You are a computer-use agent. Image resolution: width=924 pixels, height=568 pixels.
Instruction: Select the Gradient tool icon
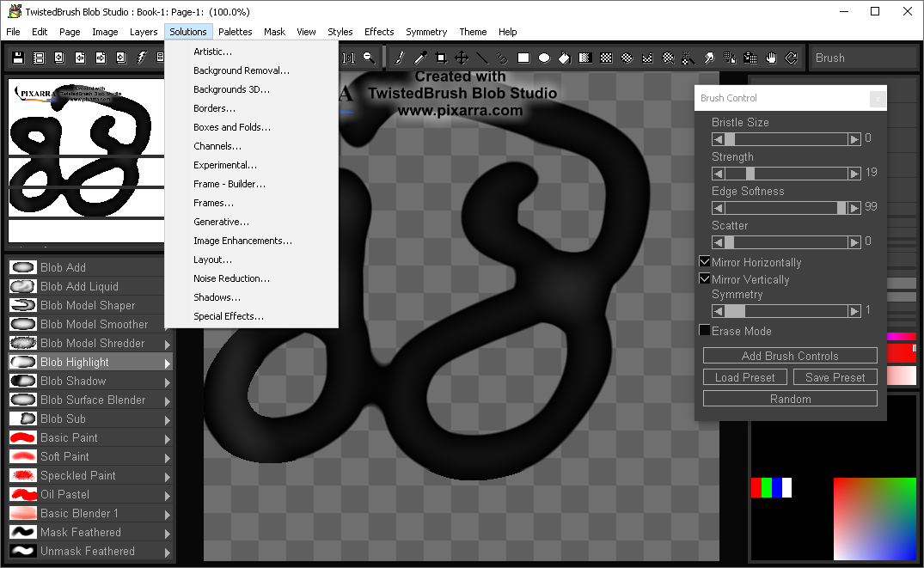(585, 58)
